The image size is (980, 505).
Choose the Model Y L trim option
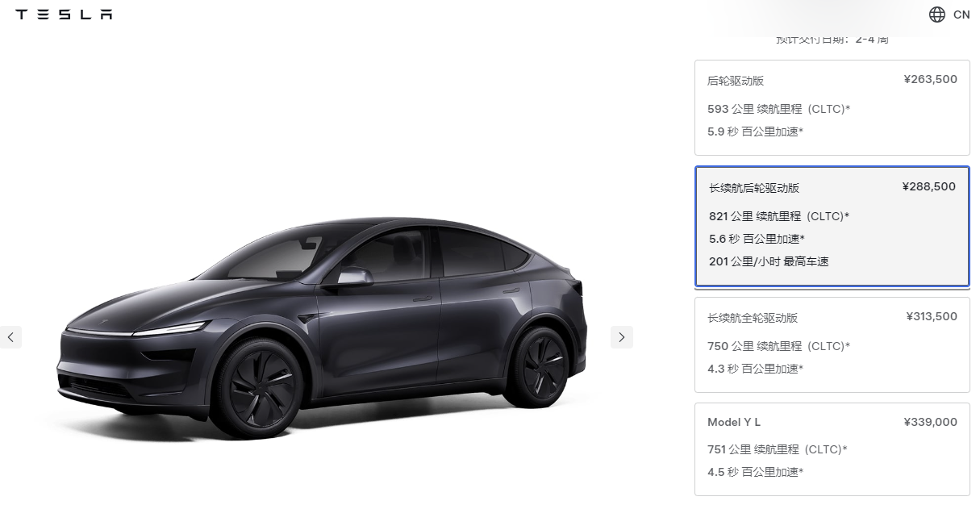pos(832,449)
